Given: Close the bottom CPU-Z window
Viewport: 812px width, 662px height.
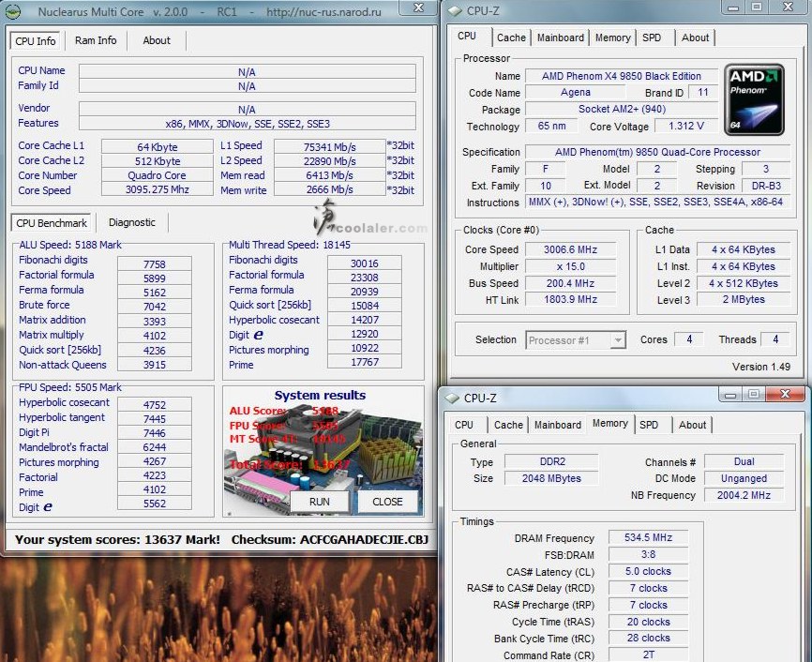Looking at the screenshot, I should (785, 394).
